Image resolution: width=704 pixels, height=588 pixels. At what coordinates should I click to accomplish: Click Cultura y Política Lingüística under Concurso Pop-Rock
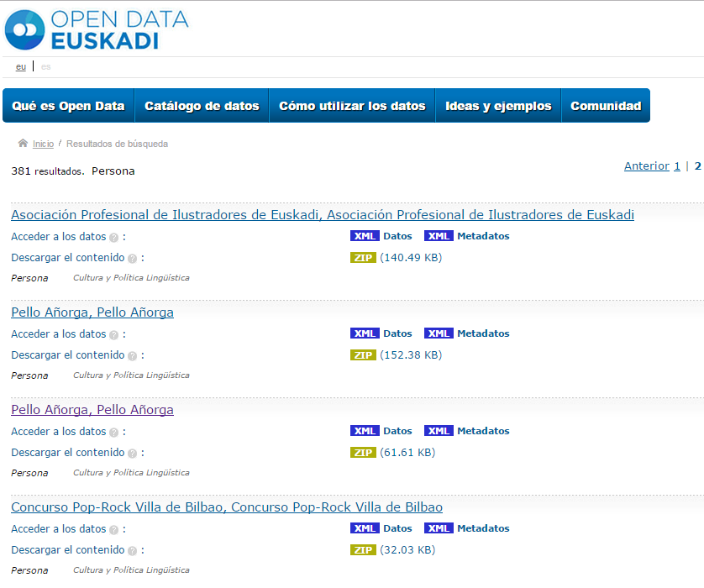click(131, 570)
